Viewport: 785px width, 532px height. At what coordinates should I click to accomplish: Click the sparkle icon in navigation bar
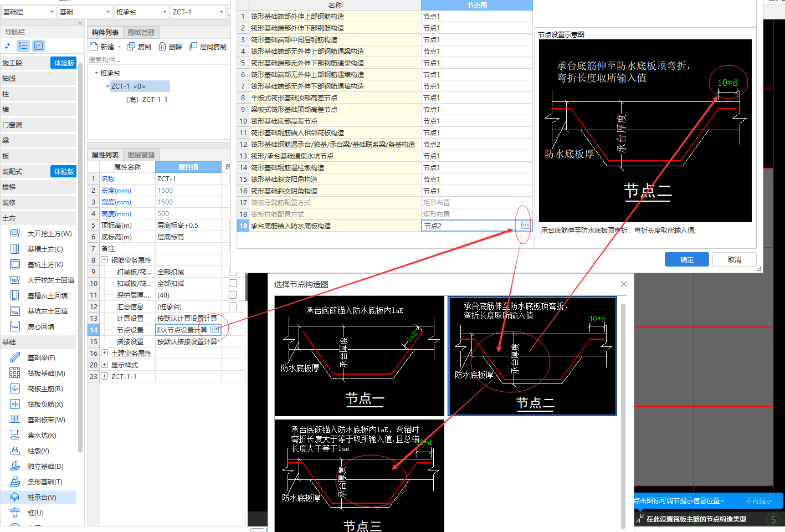click(7, 46)
